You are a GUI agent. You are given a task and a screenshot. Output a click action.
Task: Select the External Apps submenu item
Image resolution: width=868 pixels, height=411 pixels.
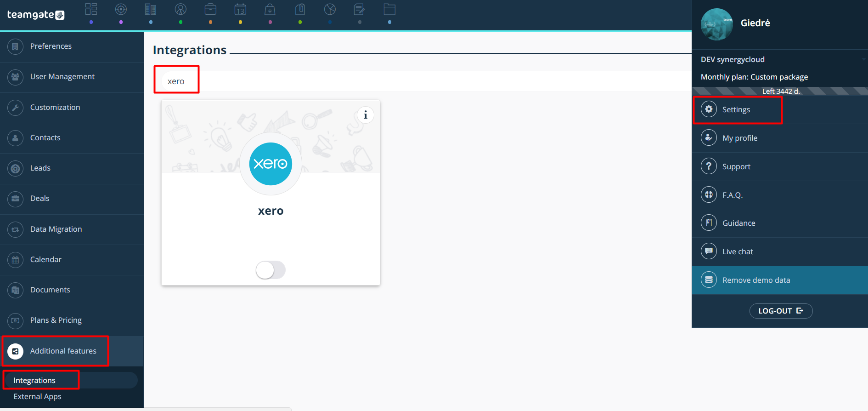point(38,396)
